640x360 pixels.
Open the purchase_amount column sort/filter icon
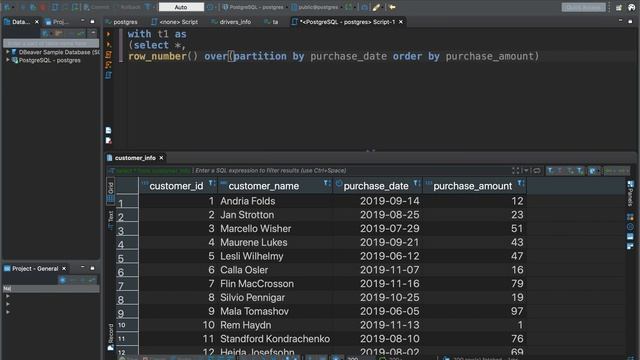click(521, 184)
